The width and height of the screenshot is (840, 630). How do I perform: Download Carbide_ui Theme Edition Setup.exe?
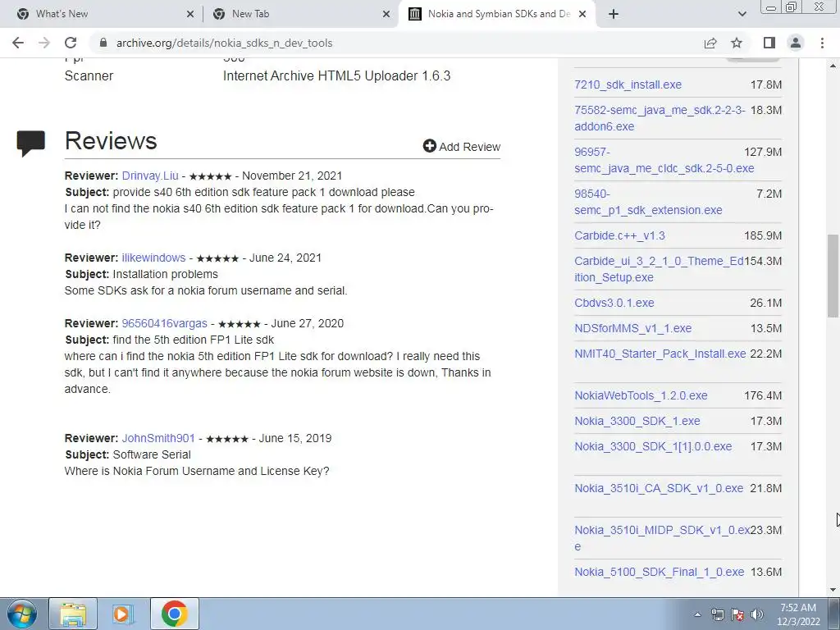(659, 269)
